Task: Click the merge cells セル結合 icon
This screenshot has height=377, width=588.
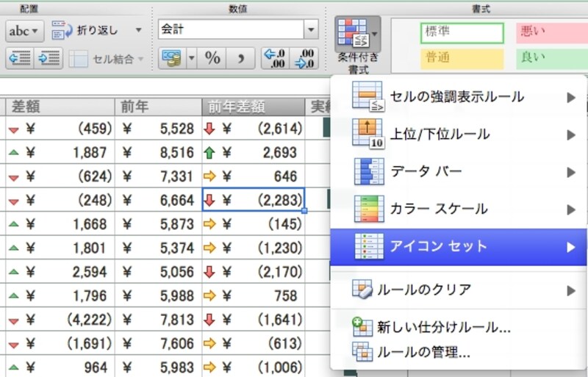Action: click(79, 59)
